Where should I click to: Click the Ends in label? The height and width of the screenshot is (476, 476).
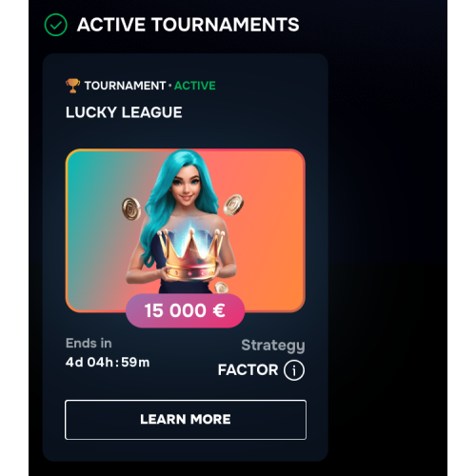tap(89, 344)
